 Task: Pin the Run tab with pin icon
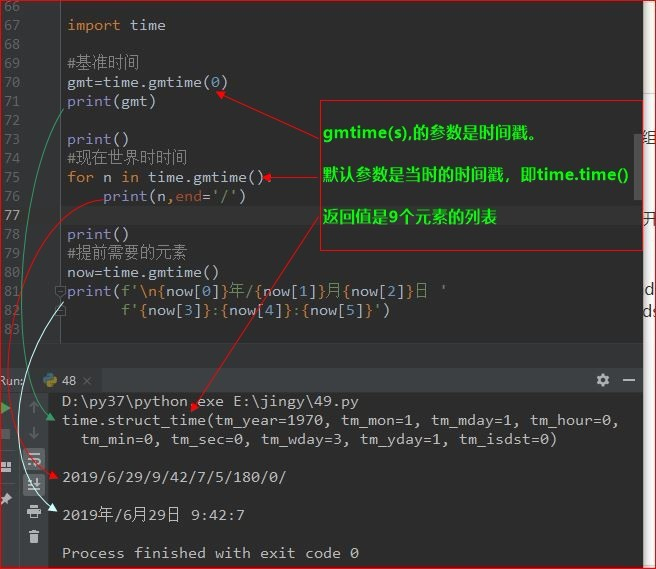click(x=6, y=497)
